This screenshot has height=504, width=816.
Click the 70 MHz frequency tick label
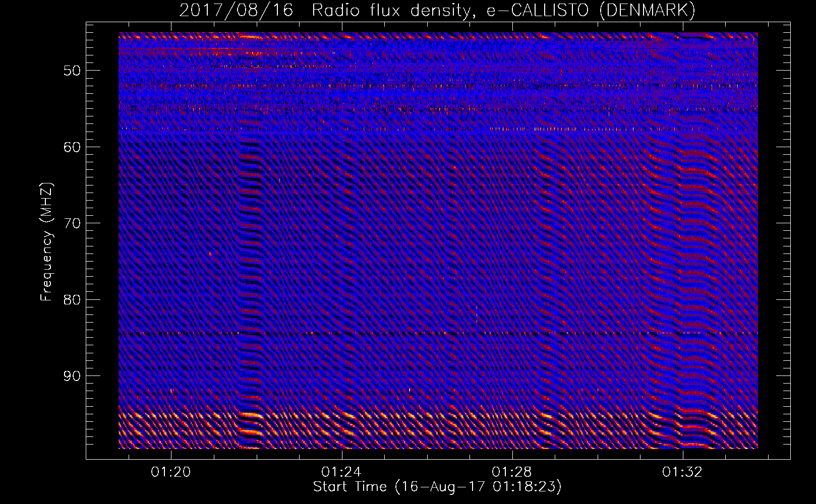coord(72,223)
